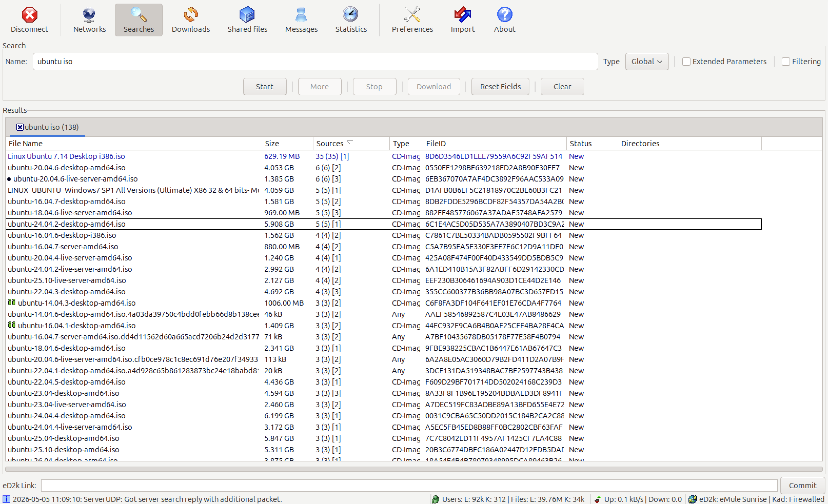Select ubuntu-16.04.7-server-amd64.iso 880.00 MB row
828x504 pixels.
[384, 246]
